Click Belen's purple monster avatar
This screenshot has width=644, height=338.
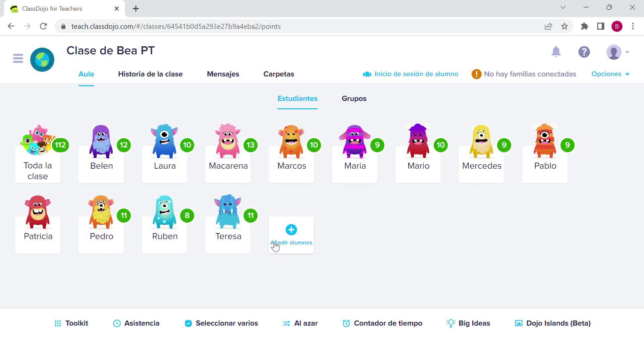[101, 142]
